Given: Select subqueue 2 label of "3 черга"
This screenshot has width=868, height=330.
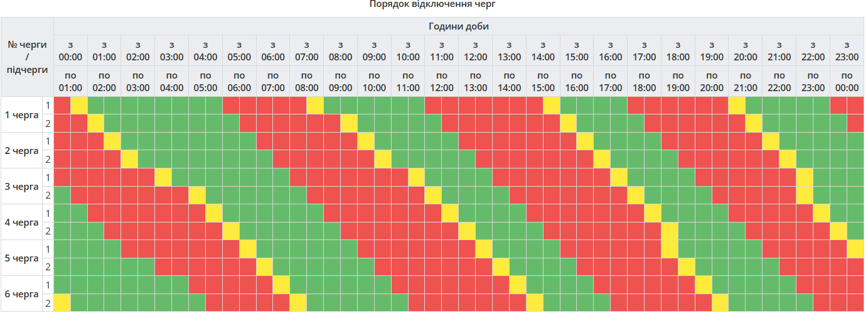Looking at the screenshot, I should tap(48, 195).
